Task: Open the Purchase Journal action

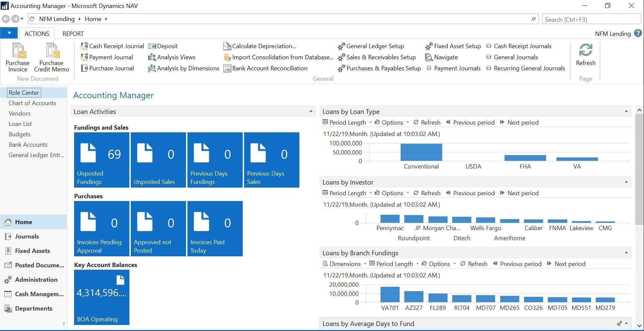Action: (x=107, y=68)
